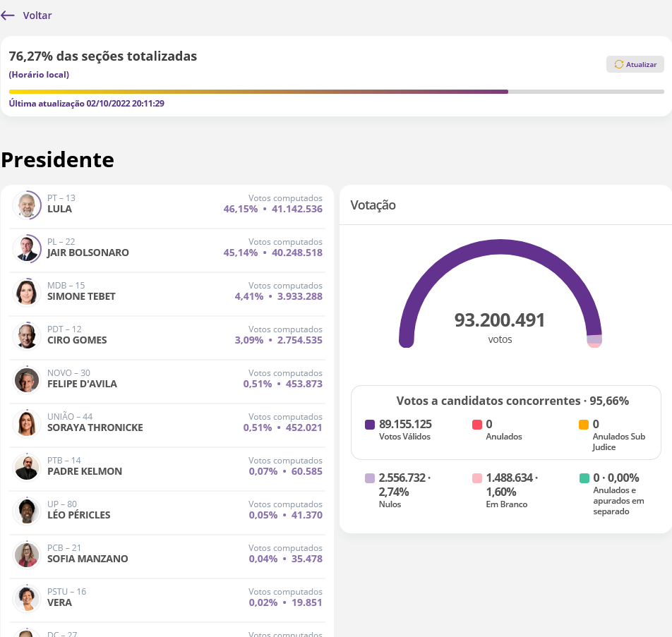Screen dimensions: 672x637
Task: Click Padre Kelmon's vote count 60.585
Action: click(307, 471)
